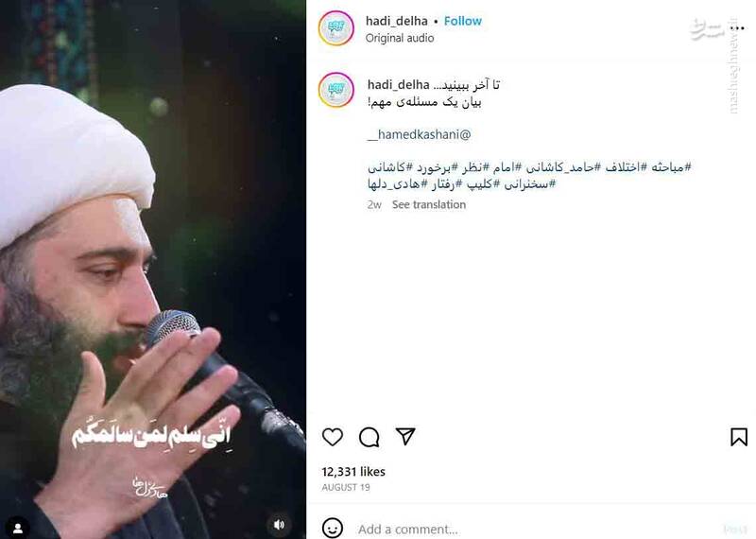The height and width of the screenshot is (539, 756).
Task: Show tagged people icon on video
Action: (18, 528)
